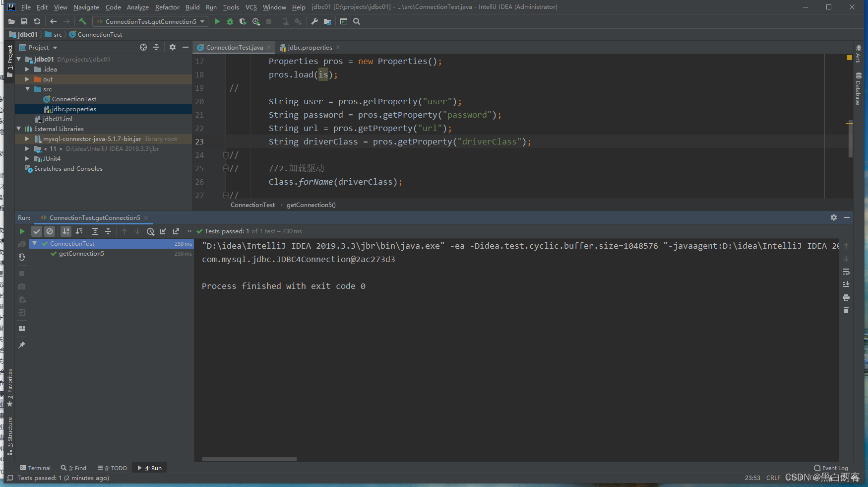This screenshot has height=487, width=868.
Task: Click the Open folder icon in main toolbar
Action: click(11, 21)
